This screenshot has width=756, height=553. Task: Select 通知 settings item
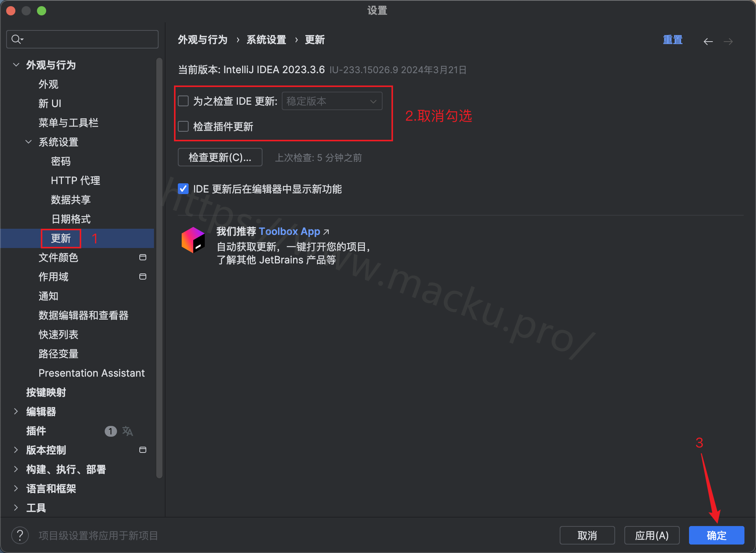coord(49,296)
